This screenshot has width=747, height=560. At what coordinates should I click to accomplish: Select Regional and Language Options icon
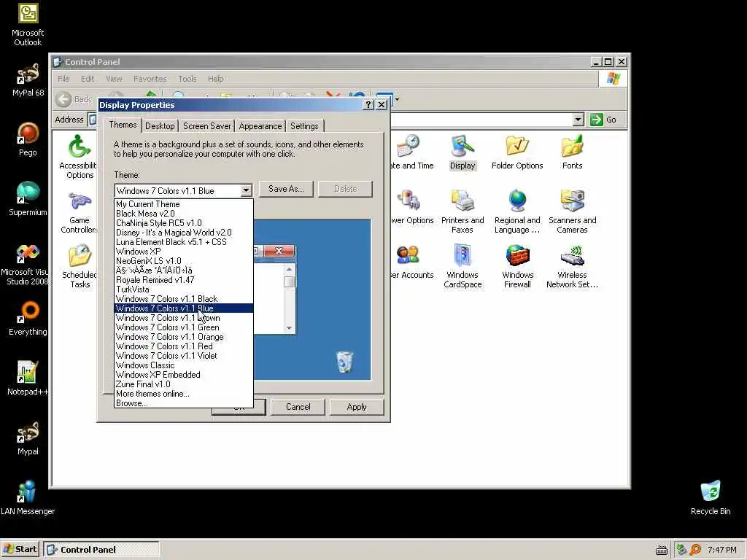pos(517,212)
